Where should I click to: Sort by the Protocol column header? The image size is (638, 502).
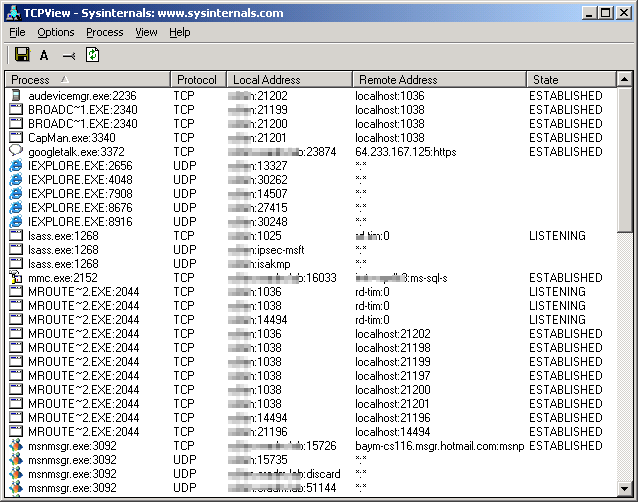click(x=198, y=79)
